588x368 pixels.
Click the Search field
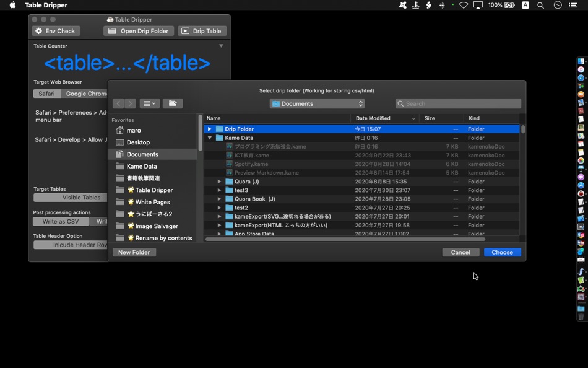(x=458, y=103)
